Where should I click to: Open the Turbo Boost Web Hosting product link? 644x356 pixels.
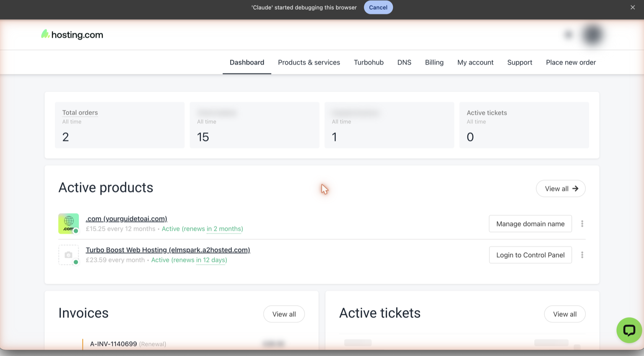click(x=168, y=250)
